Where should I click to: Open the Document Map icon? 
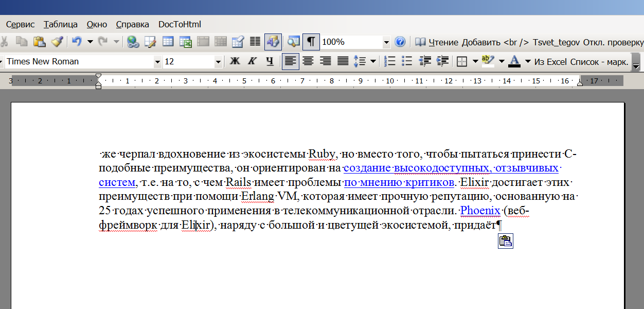[293, 42]
